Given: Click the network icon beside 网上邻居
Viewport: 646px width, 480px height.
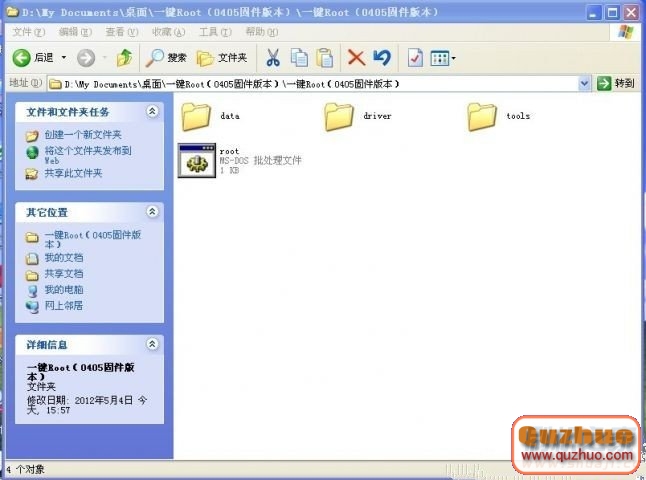Looking at the screenshot, I should pos(32,307).
